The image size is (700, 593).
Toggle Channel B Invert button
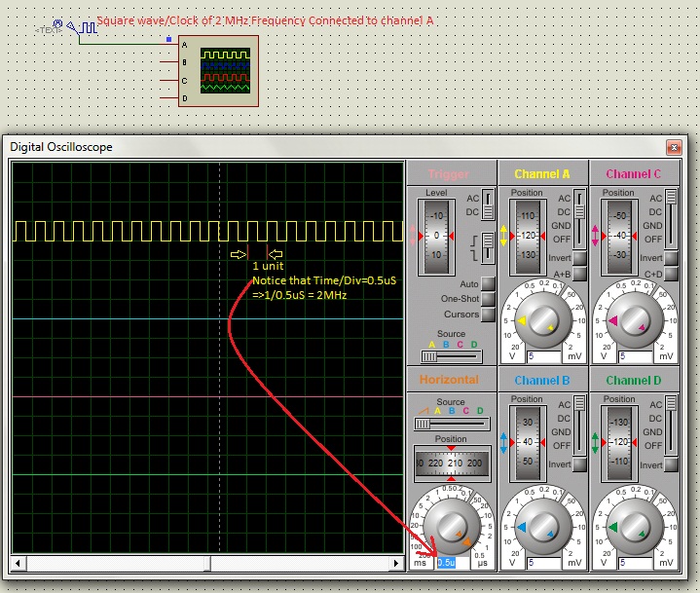(x=579, y=464)
